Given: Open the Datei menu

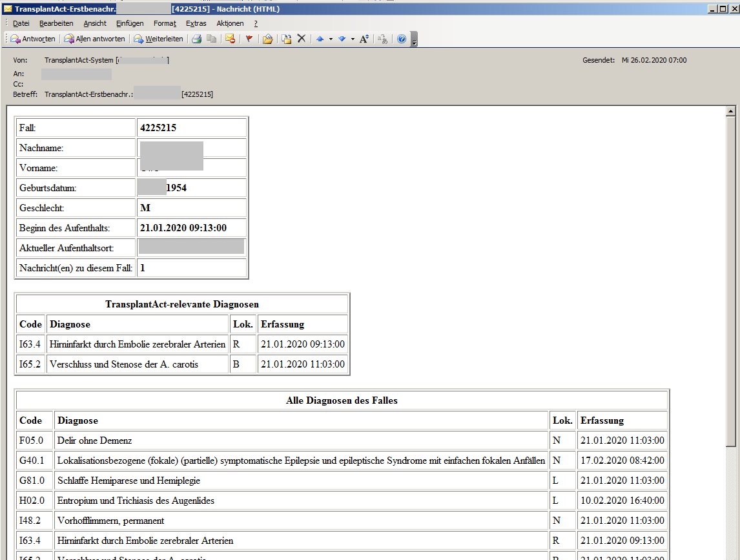Looking at the screenshot, I should click(21, 23).
